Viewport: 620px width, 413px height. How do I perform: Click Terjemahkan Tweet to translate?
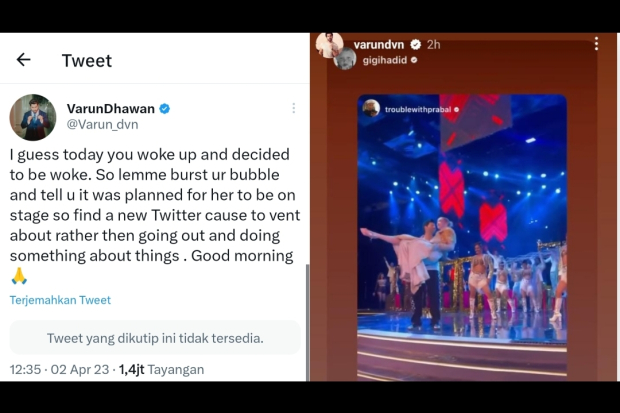tap(60, 300)
